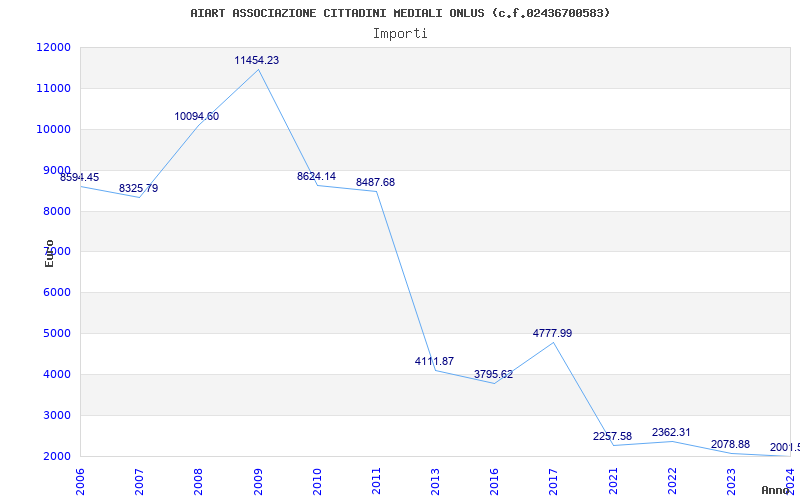
Task: Select the data label 10094.60
Action: click(196, 116)
